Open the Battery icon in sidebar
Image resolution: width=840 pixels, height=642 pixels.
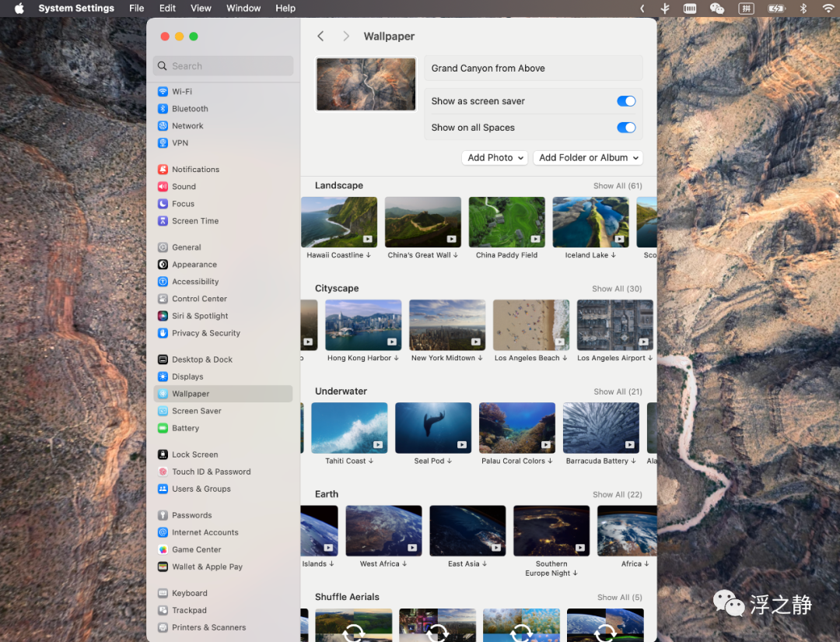click(x=163, y=428)
